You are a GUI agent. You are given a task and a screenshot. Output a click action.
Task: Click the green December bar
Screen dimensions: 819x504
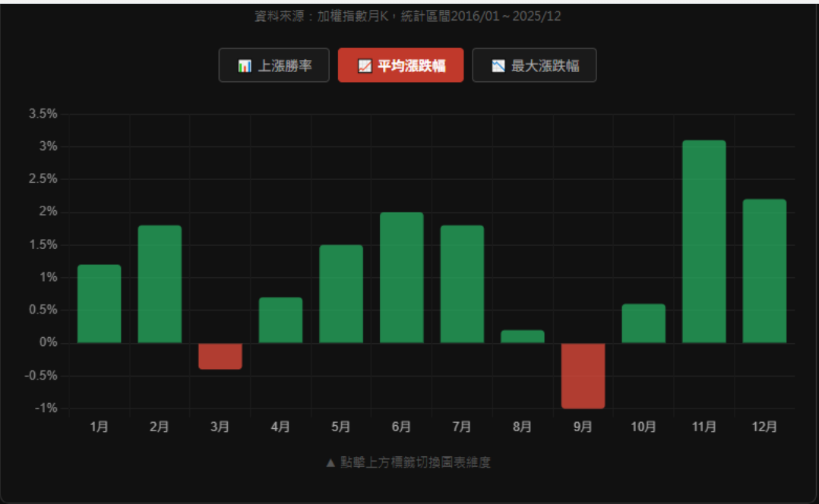click(764, 271)
